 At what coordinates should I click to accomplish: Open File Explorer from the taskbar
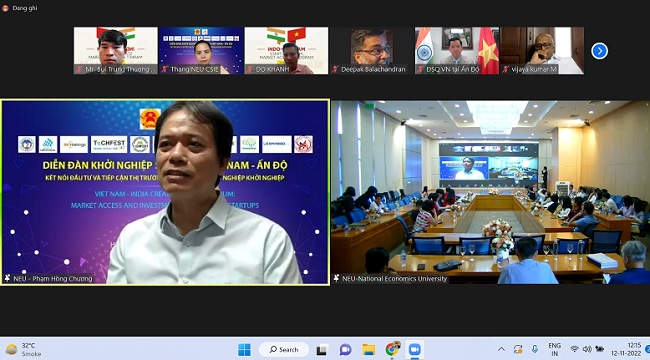(368, 350)
